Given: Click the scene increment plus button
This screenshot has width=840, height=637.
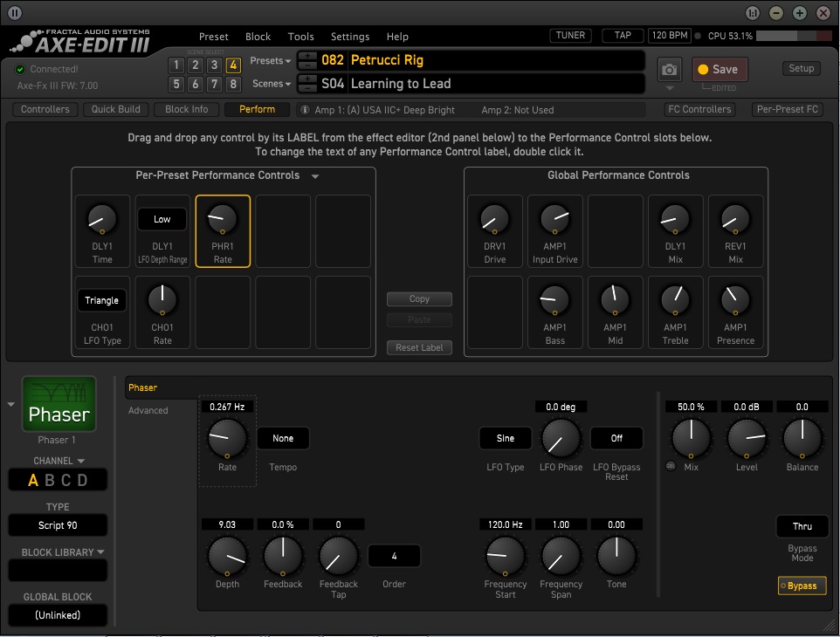Looking at the screenshot, I should tap(307, 79).
